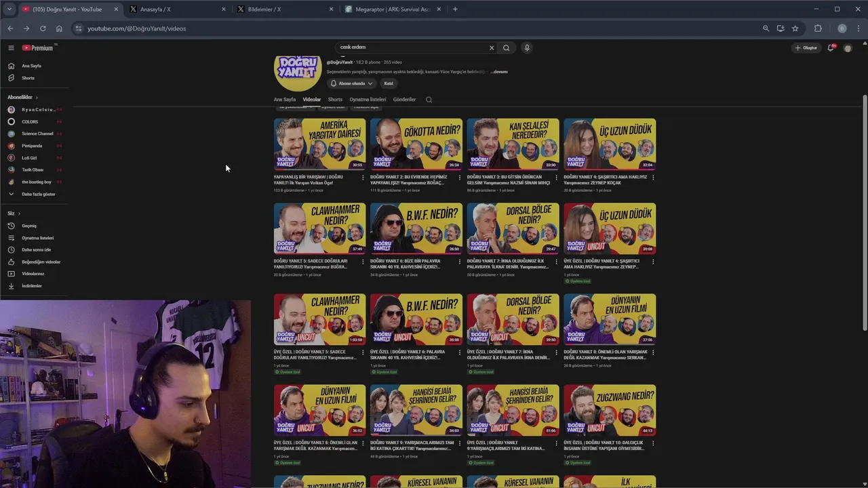Image resolution: width=868 pixels, height=488 pixels.
Task: Open Chrome tab search dropdown
Action: (x=9, y=9)
